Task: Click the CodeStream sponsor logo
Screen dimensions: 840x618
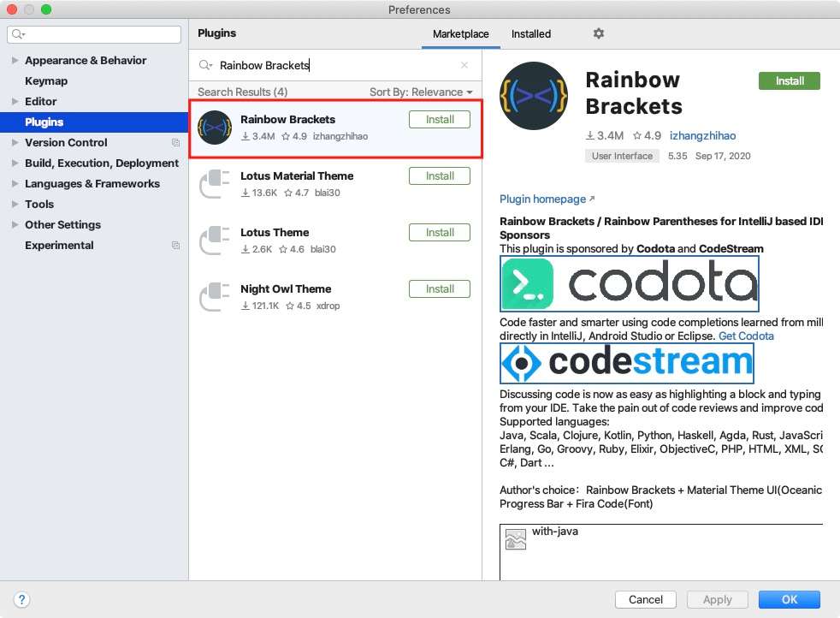Action: pos(627,363)
